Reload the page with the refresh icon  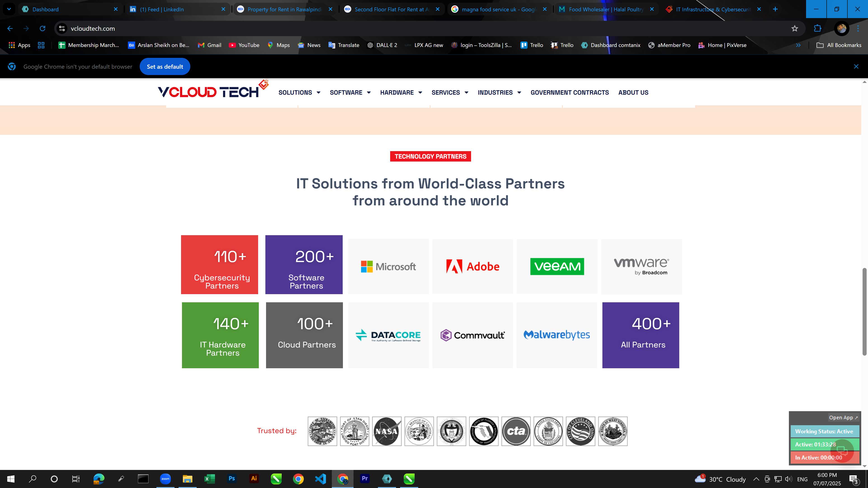point(42,29)
